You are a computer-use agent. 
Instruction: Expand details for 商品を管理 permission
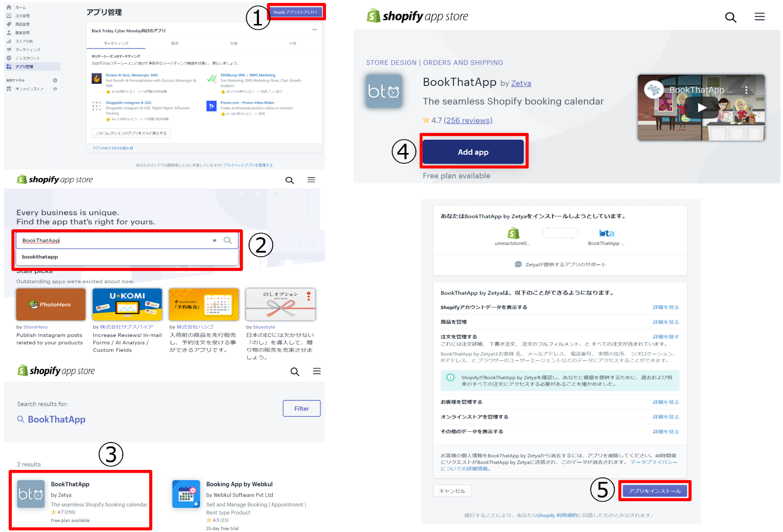coord(666,322)
